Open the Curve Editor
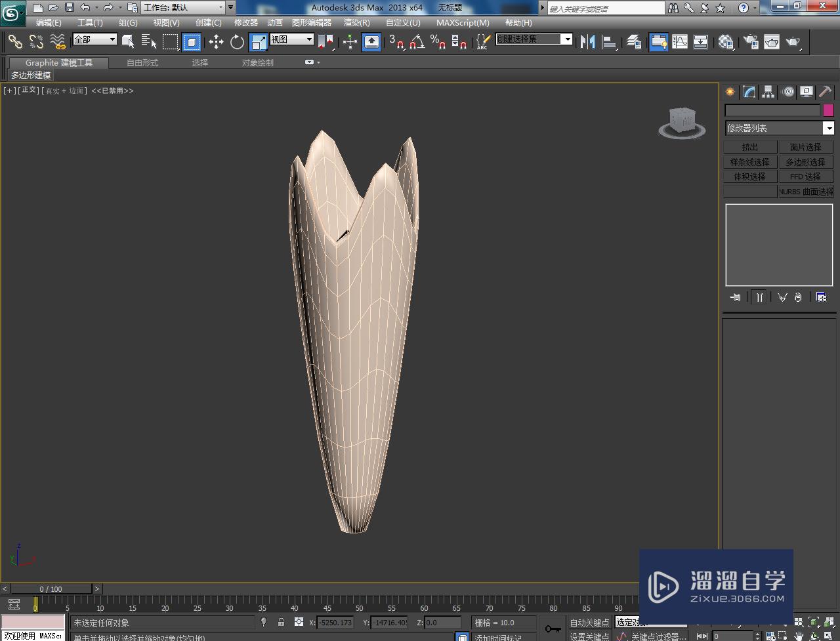This screenshot has height=641, width=840. click(x=680, y=42)
